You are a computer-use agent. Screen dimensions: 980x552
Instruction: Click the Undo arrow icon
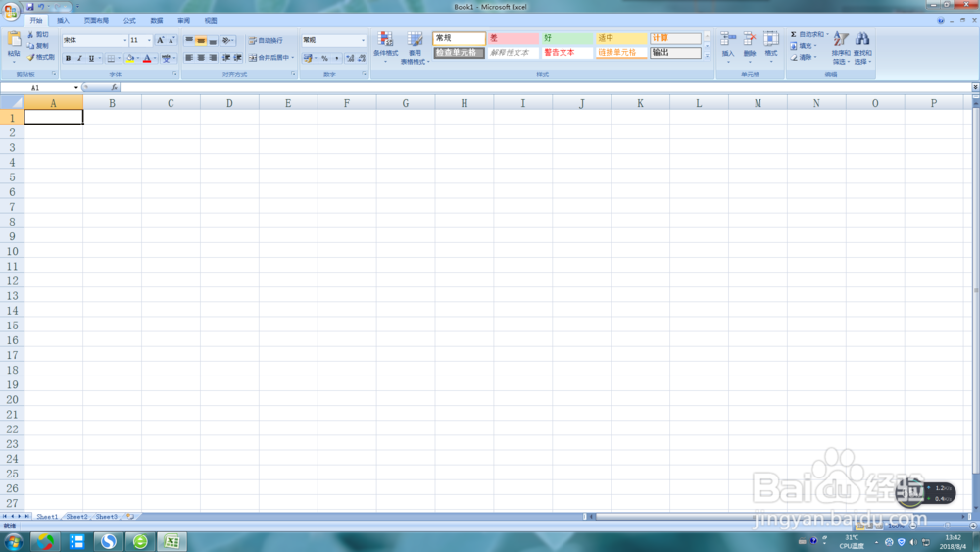pyautogui.click(x=40, y=7)
